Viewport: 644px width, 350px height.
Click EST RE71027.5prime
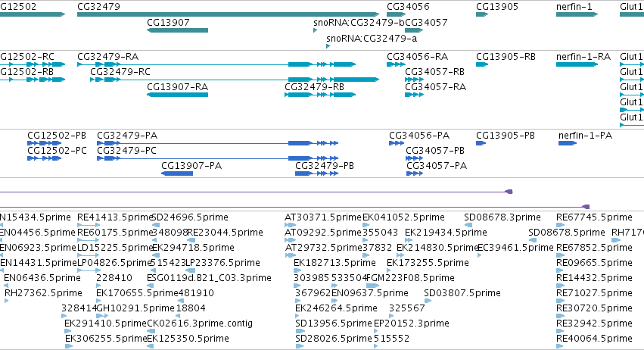pyautogui.click(x=594, y=293)
